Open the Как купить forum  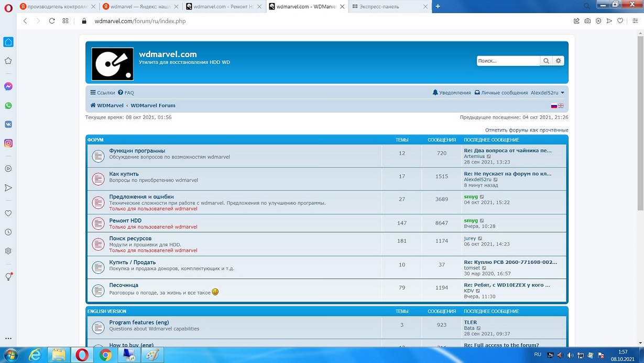pyautogui.click(x=124, y=174)
